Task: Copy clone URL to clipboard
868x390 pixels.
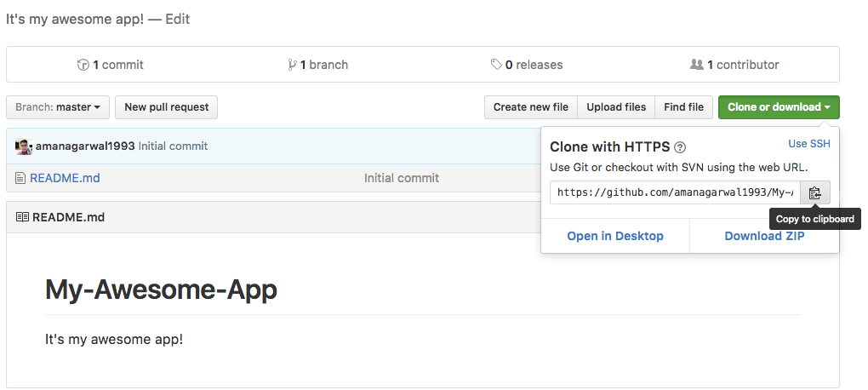Action: click(x=814, y=192)
